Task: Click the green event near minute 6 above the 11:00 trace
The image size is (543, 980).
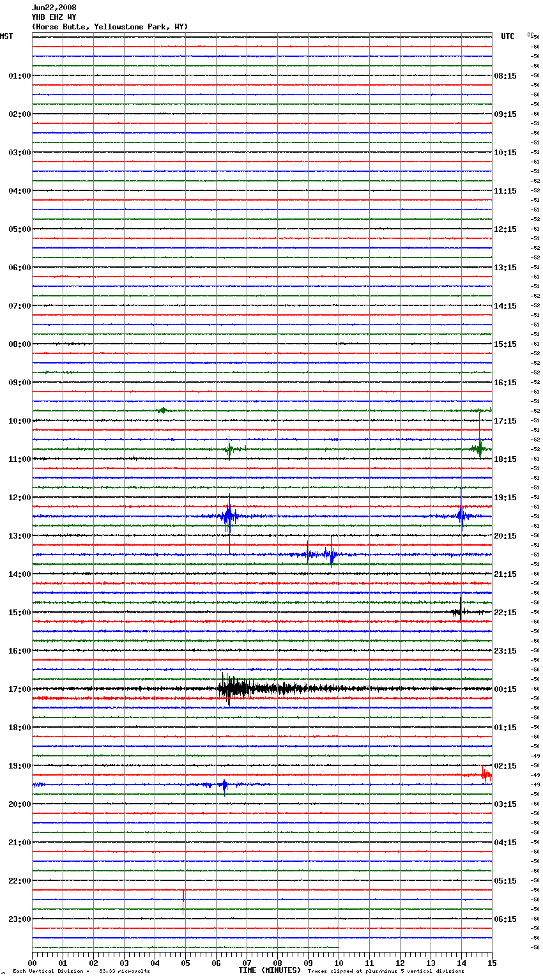Action: 229,449
